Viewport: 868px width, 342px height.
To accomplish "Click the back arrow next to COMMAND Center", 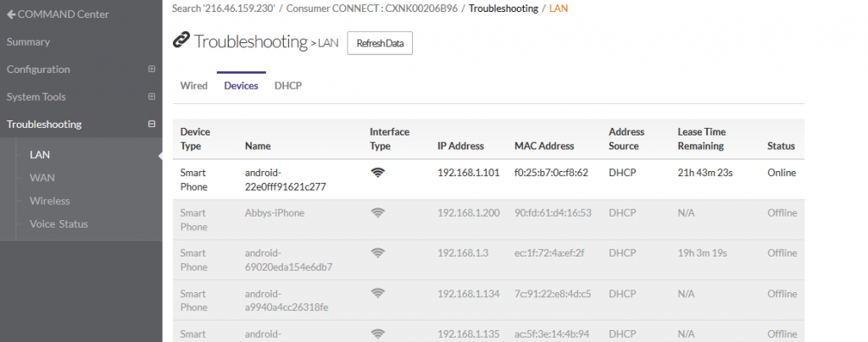I will click(x=11, y=14).
